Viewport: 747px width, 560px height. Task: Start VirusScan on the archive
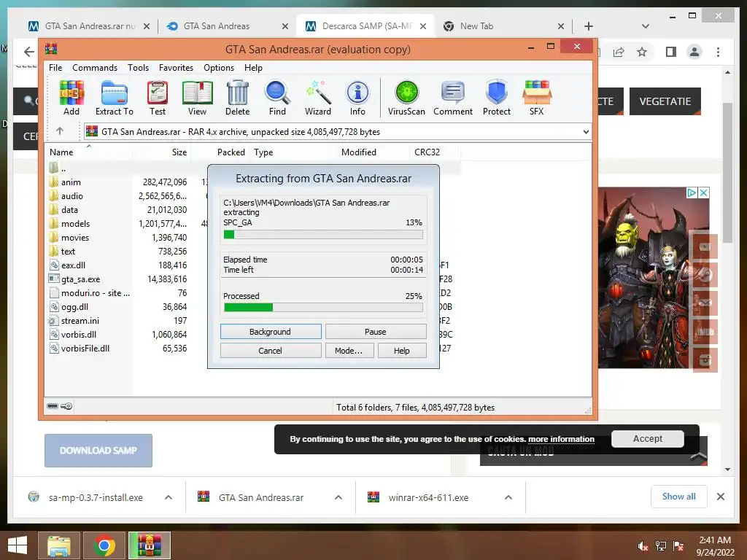(406, 98)
